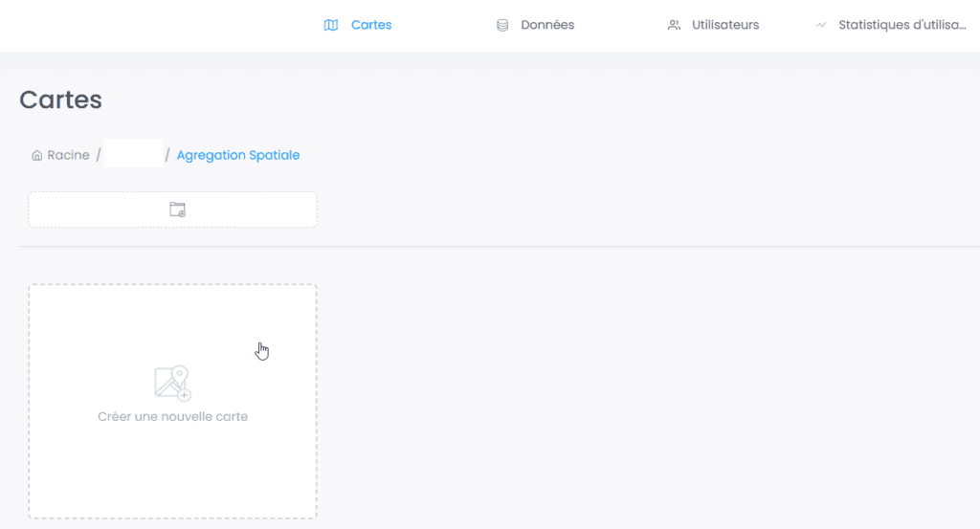Click the users icon beside Utilisateurs

click(674, 25)
